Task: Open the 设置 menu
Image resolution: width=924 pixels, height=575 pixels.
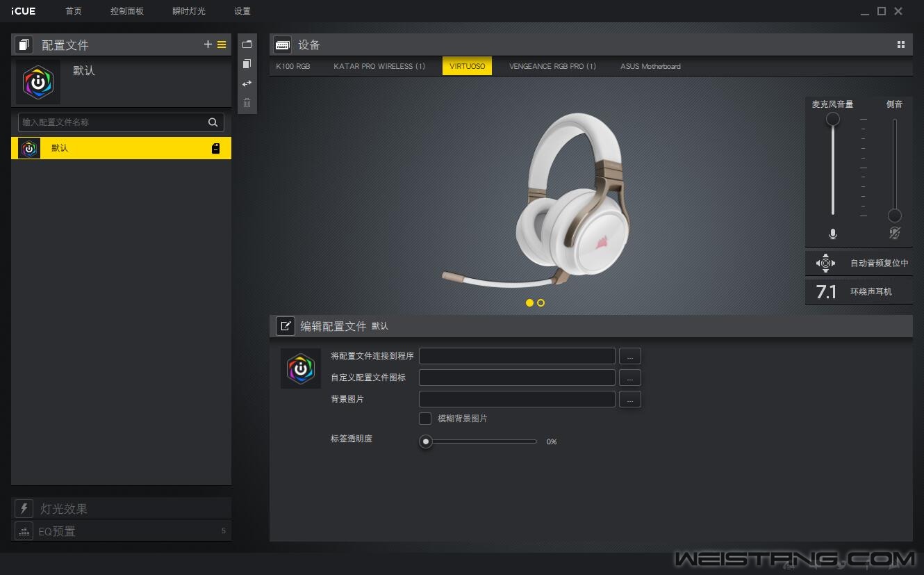Action: click(x=242, y=11)
